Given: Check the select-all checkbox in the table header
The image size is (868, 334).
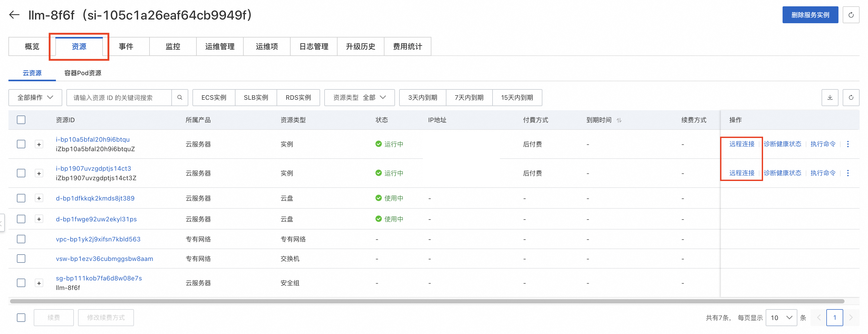Looking at the screenshot, I should click(21, 120).
